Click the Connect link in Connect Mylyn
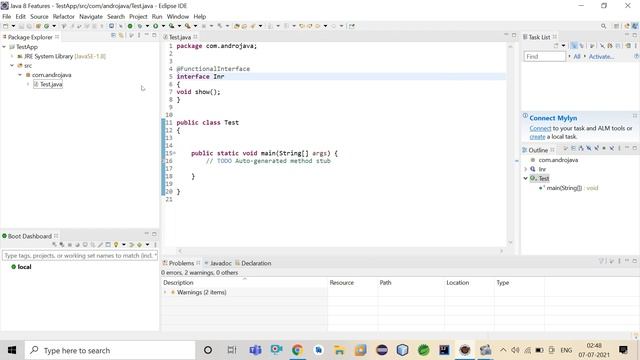The image size is (640, 360). click(x=540, y=128)
